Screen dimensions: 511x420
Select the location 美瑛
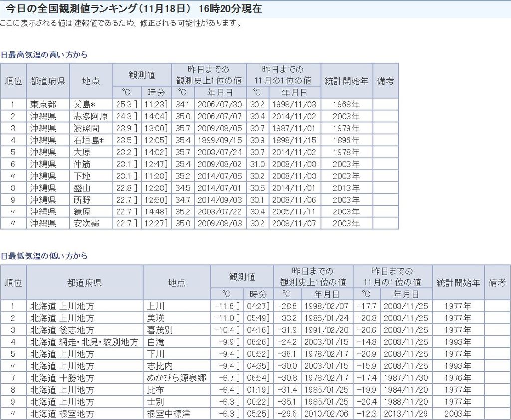(x=156, y=318)
